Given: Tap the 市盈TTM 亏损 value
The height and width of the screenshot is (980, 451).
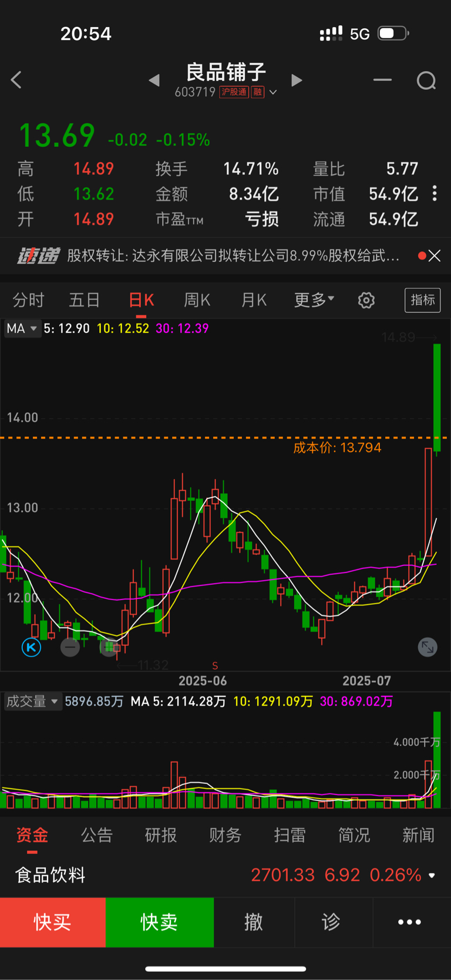Looking at the screenshot, I should click(x=261, y=220).
